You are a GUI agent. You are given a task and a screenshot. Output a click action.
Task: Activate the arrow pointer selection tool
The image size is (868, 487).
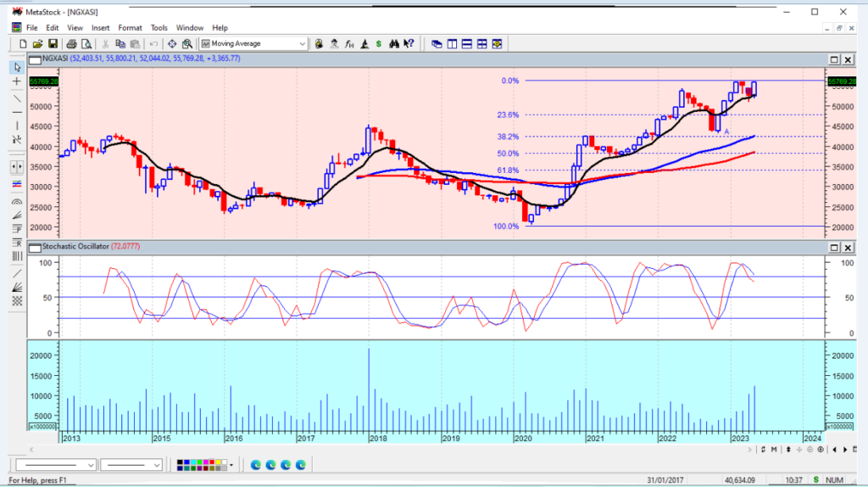16,66
